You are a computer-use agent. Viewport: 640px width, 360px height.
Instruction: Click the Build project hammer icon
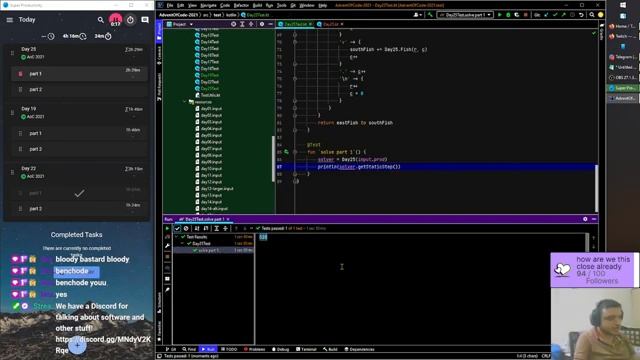tap(429, 15)
